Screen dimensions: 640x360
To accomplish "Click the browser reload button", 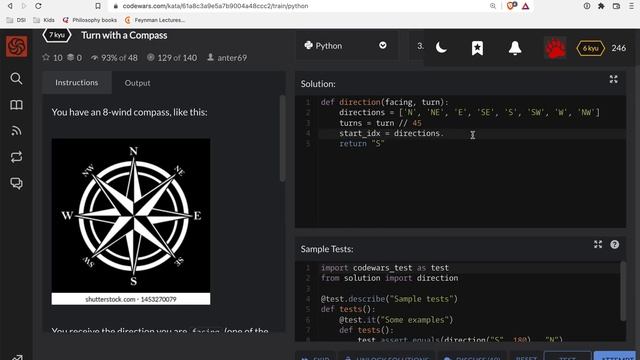I will click(38, 6).
